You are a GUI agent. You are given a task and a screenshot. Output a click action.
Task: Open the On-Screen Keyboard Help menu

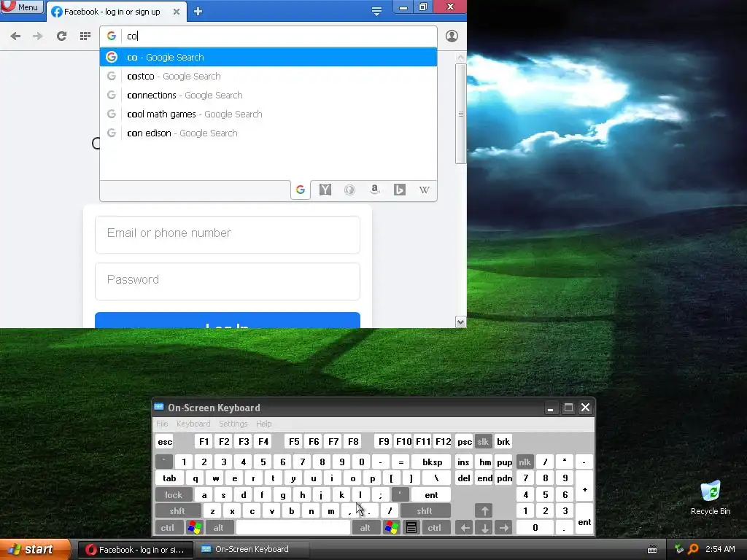click(x=264, y=424)
